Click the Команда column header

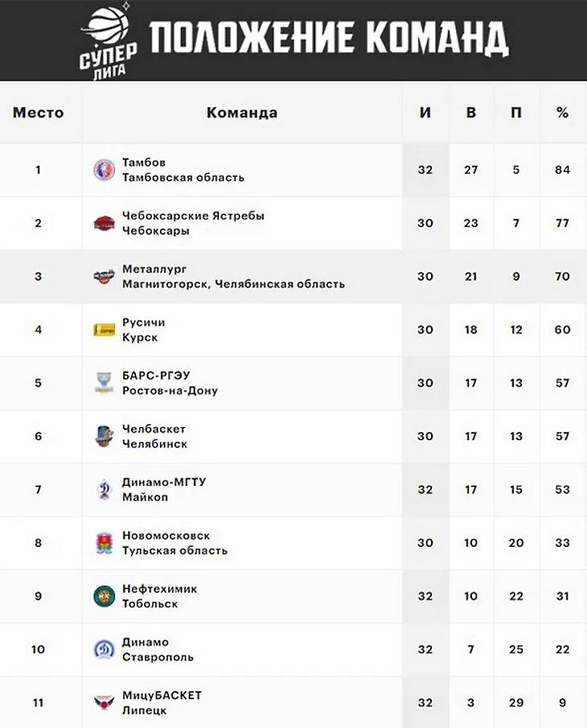pyautogui.click(x=242, y=113)
